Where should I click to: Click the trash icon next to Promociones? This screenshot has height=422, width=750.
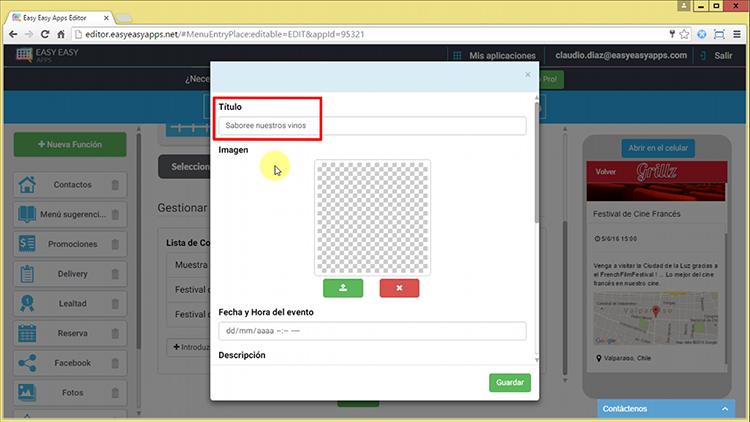point(115,244)
